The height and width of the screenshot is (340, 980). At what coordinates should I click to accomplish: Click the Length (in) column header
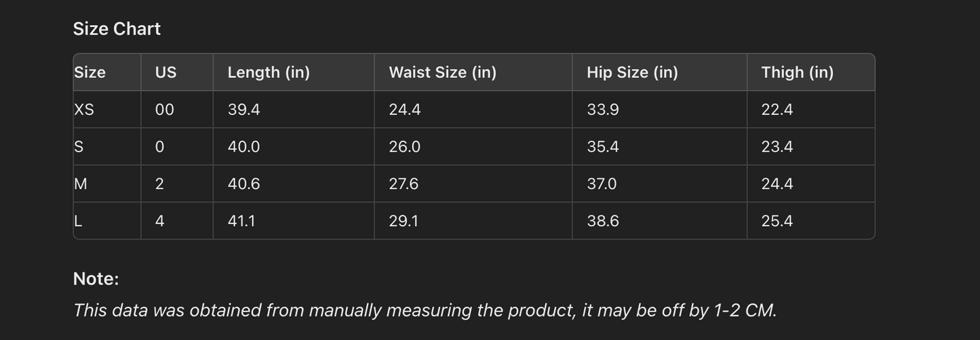click(269, 72)
